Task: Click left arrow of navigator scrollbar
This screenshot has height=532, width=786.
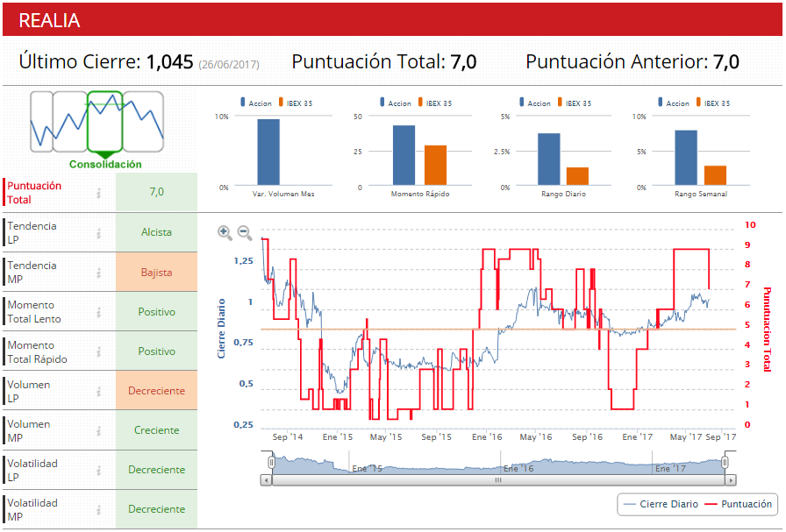Action: pos(266,480)
